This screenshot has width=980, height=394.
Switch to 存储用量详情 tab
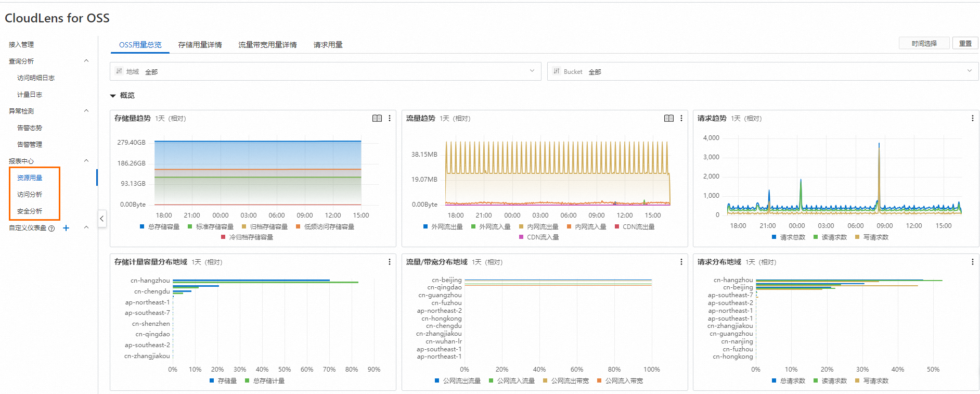pyautogui.click(x=200, y=45)
